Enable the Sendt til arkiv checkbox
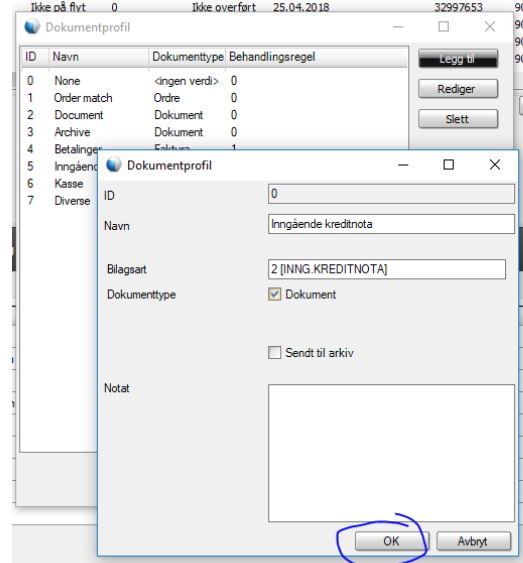Screen dimensions: 523x563 pyautogui.click(x=275, y=353)
